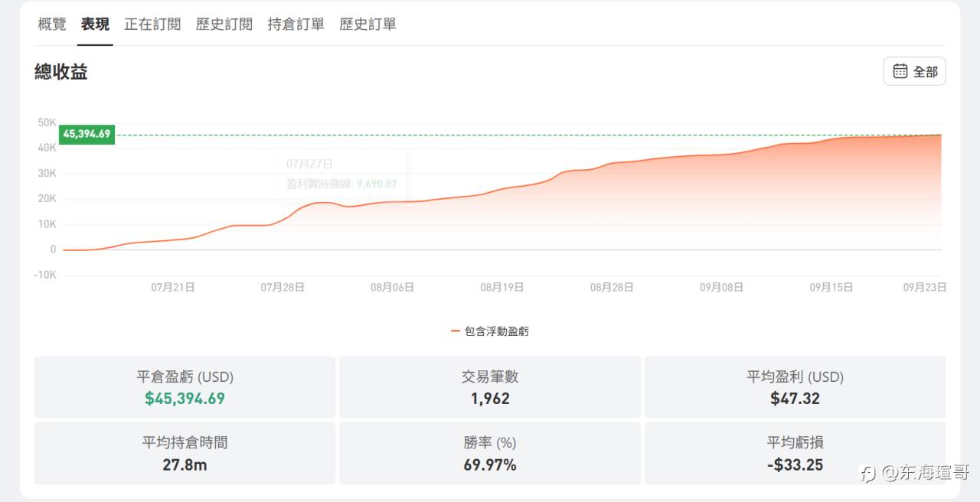The height and width of the screenshot is (502, 980).
Task: Select the 27.8m holding time value
Action: (185, 465)
